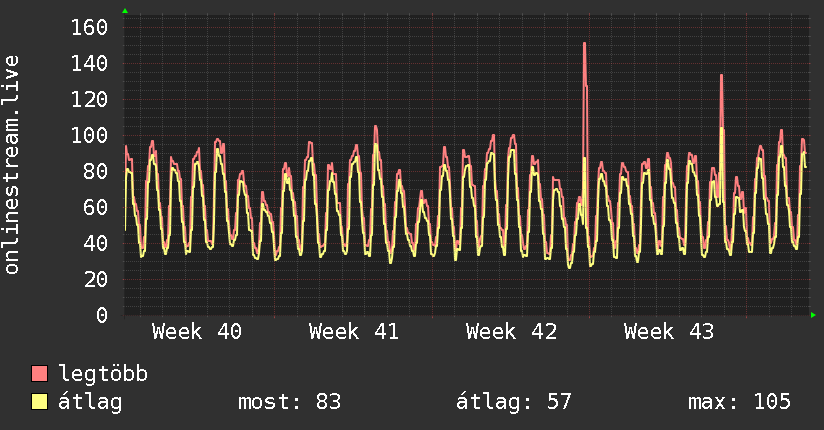Click the green arrow ending the x-axis
824x430 pixels.
(x=814, y=315)
